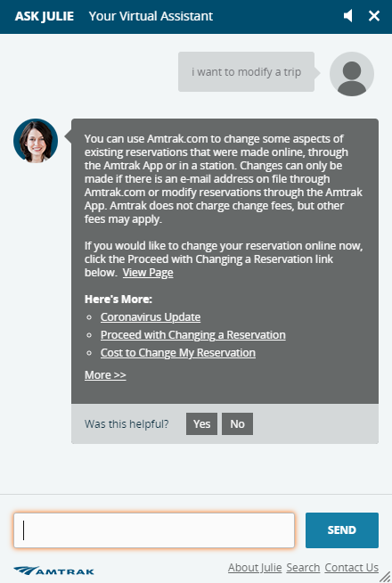
Task: Click the ASK JULIE title text
Action: point(45,16)
